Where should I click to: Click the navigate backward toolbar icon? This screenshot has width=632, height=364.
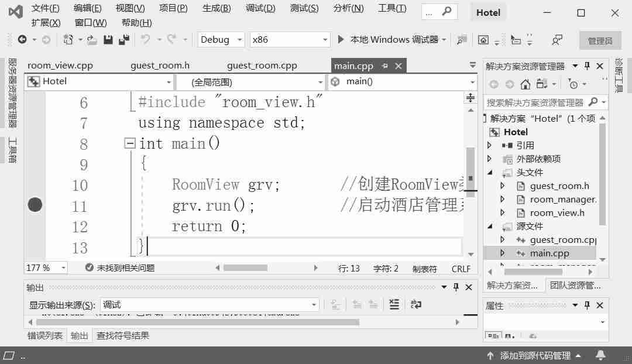click(22, 40)
